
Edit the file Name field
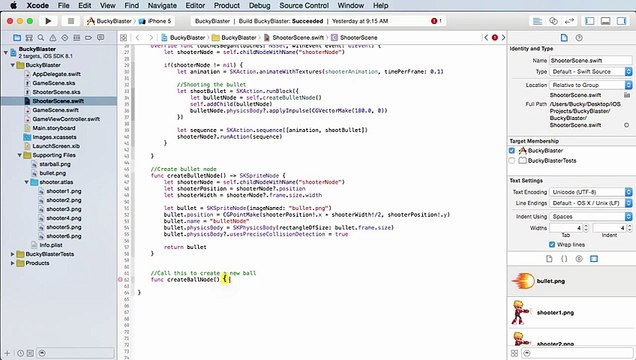[x=591, y=60]
